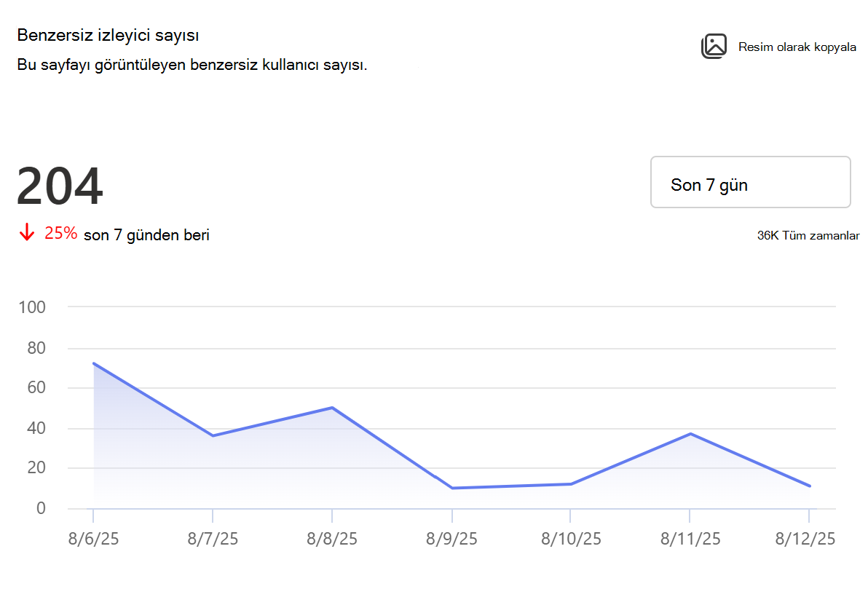
Task: Click the chart data point for 8/7/25
Action: 213,436
